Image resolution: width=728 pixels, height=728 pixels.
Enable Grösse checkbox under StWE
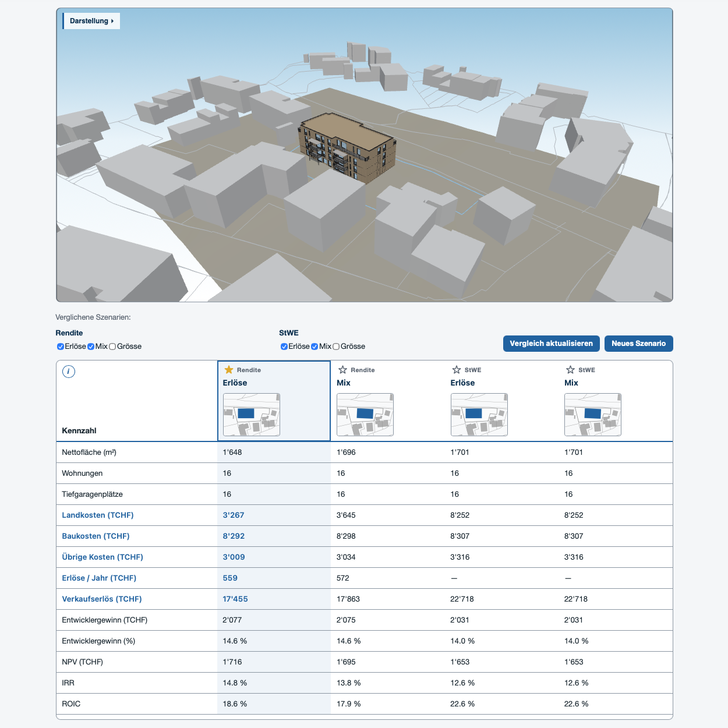(x=336, y=347)
